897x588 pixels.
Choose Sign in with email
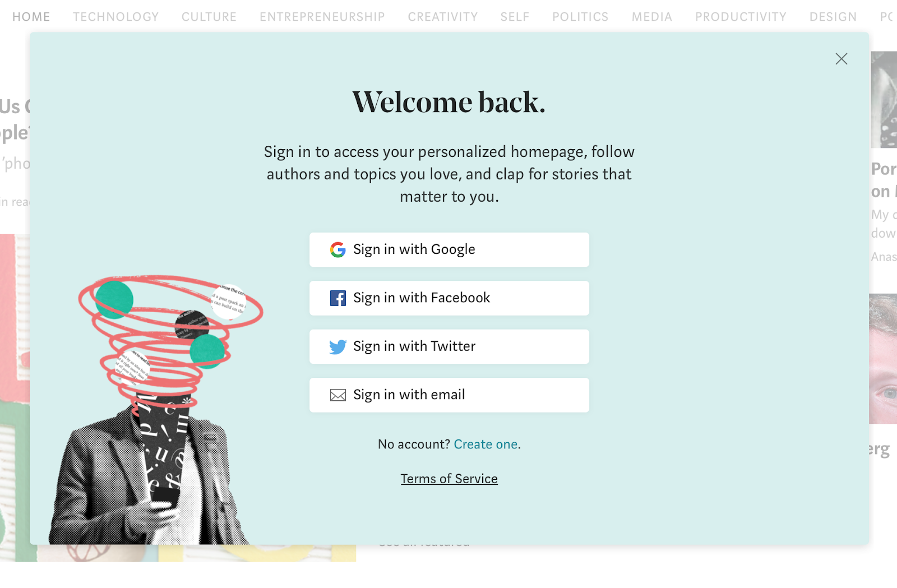pyautogui.click(x=449, y=395)
